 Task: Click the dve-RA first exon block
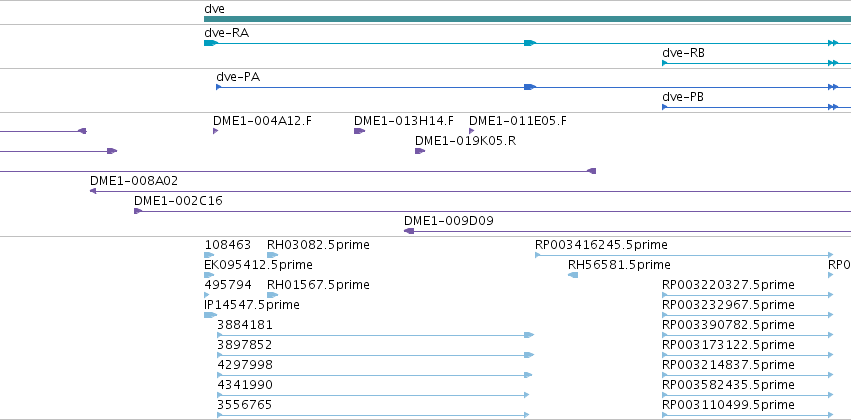point(211,43)
